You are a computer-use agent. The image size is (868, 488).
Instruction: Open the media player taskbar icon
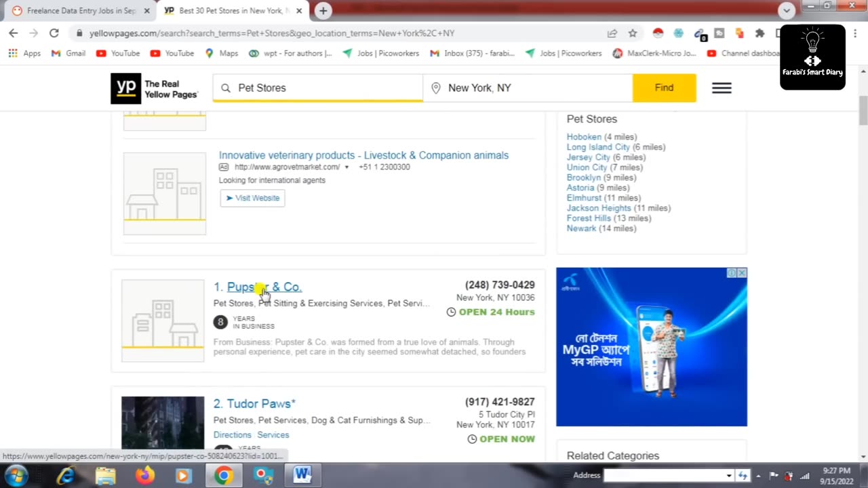coord(183,476)
